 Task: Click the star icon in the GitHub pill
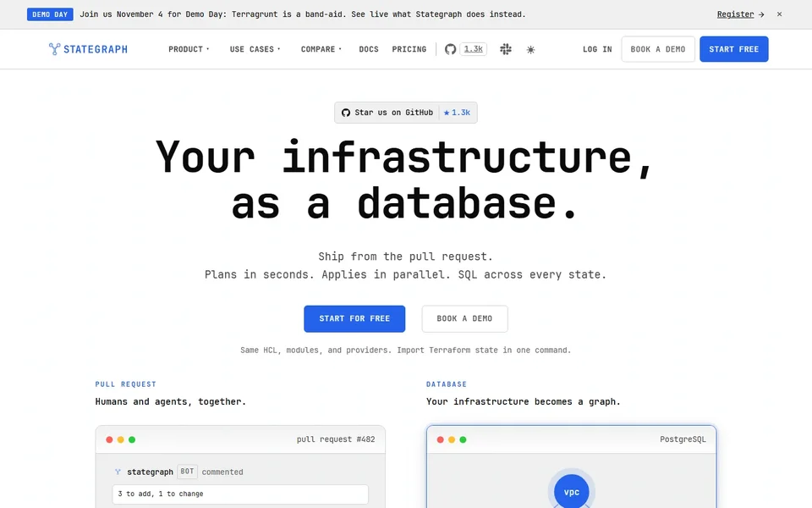(447, 113)
